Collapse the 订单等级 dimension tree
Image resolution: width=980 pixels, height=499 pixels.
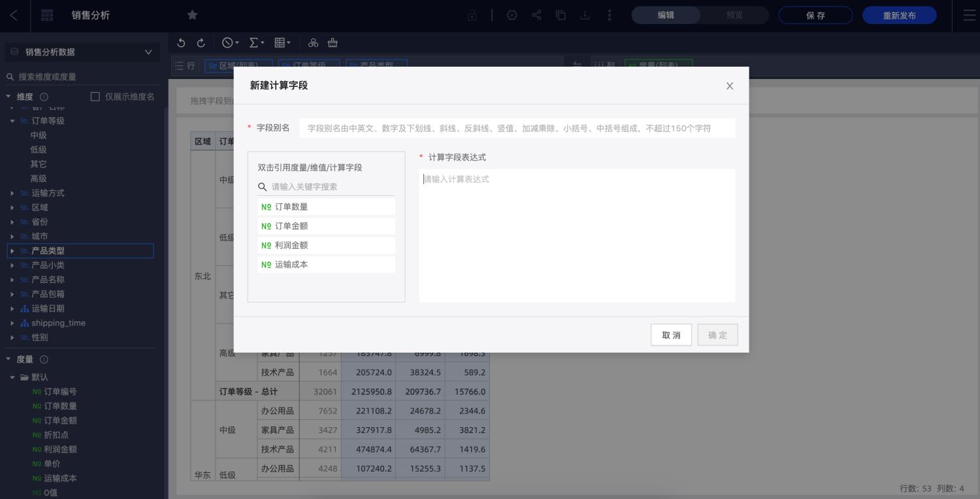tap(12, 121)
